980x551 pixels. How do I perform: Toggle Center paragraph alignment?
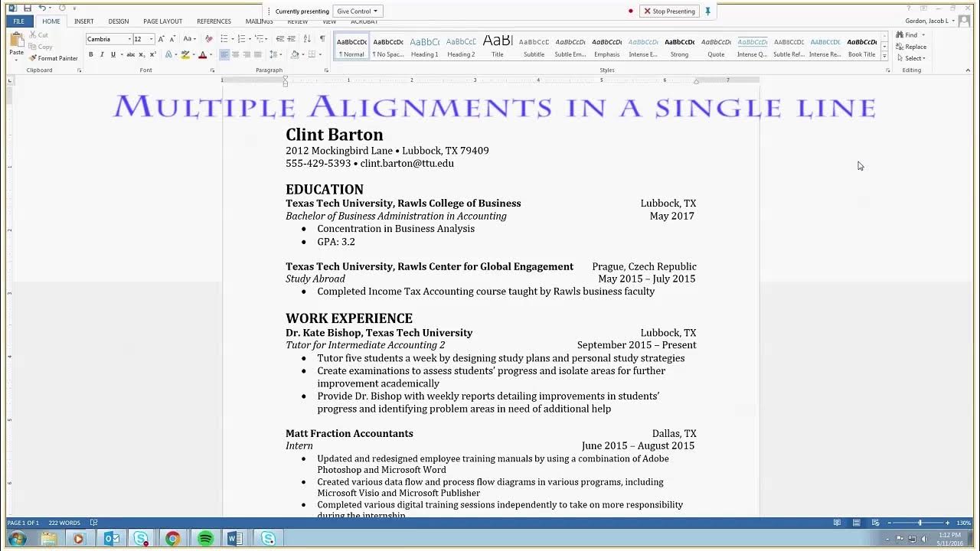pyautogui.click(x=235, y=54)
